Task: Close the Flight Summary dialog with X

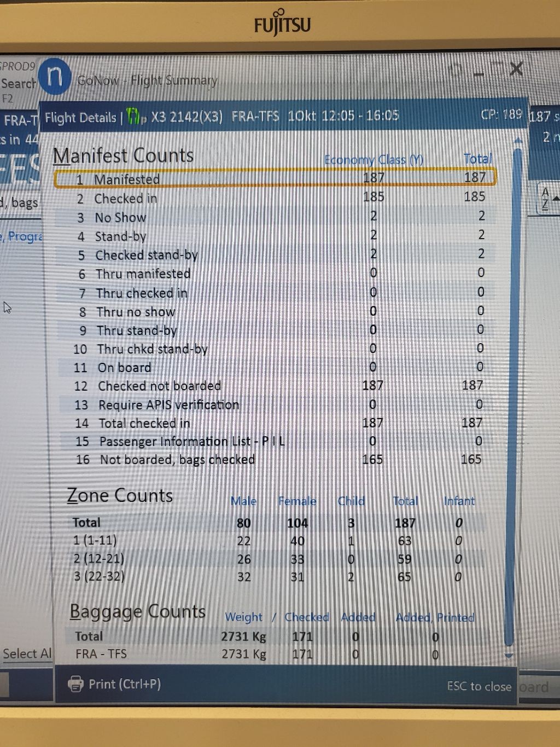Action: click(516, 69)
